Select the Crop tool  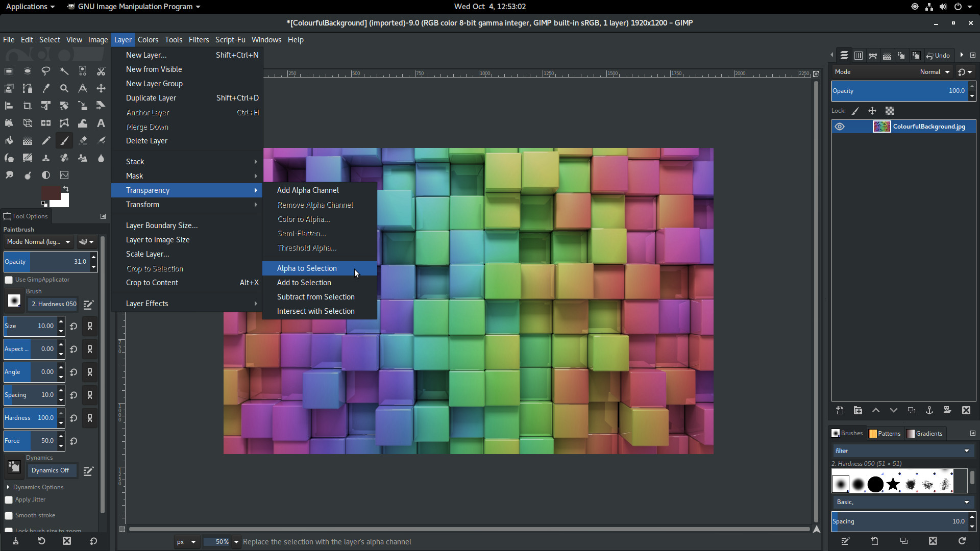point(28,106)
